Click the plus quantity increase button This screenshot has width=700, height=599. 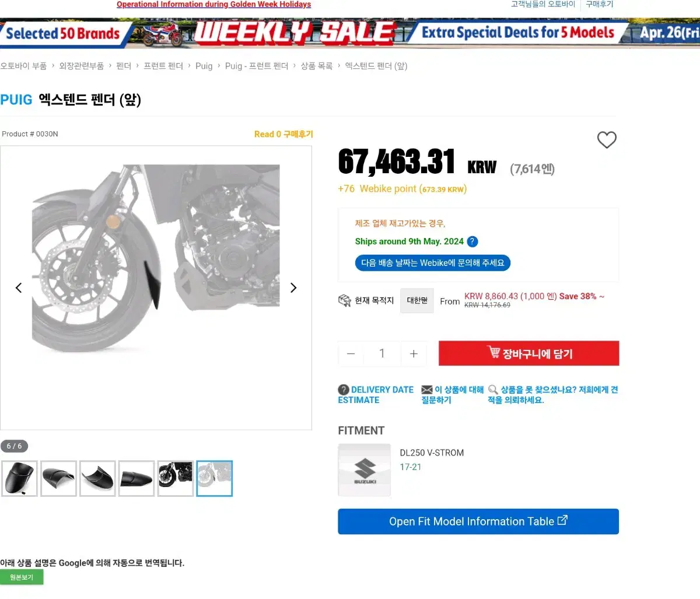pyautogui.click(x=414, y=353)
